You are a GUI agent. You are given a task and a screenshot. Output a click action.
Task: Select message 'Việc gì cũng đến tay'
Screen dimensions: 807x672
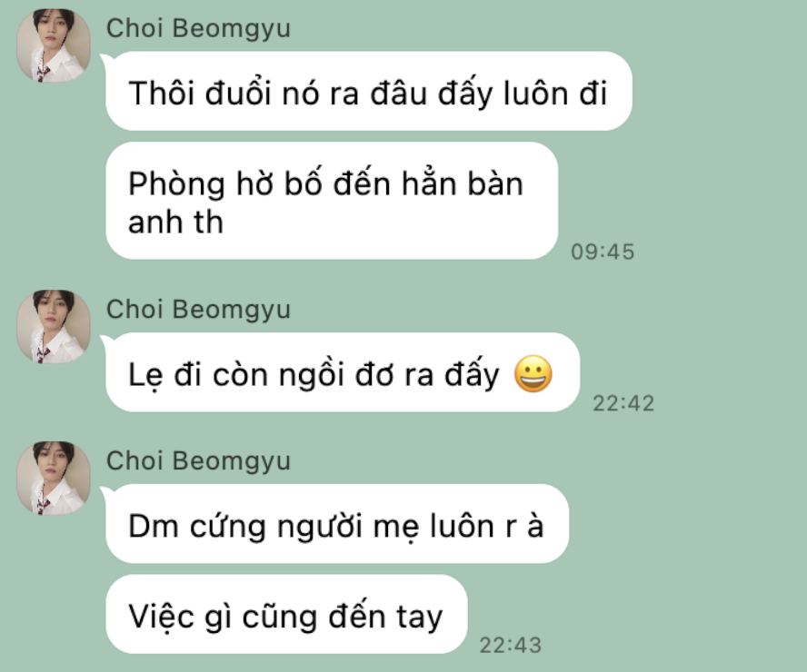[286, 615]
